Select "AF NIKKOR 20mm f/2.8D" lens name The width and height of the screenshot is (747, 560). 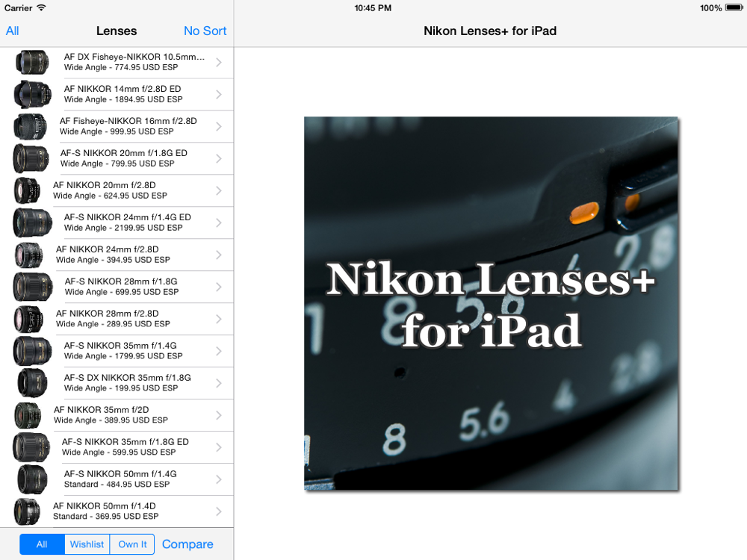coord(105,184)
